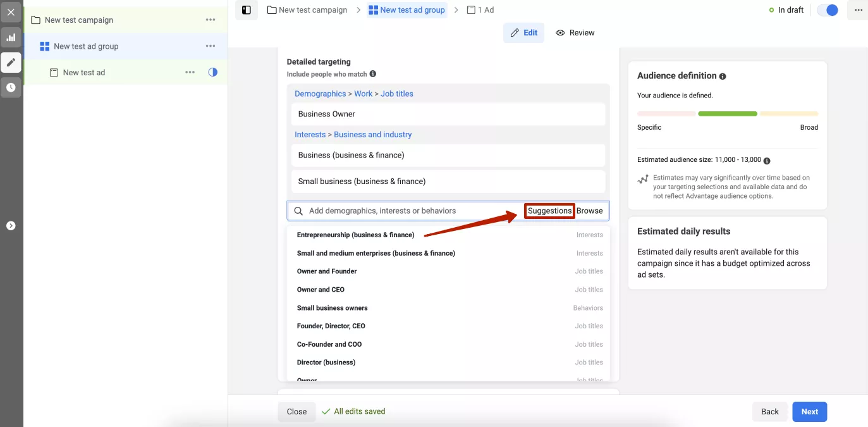Switch to the Edit tab

[x=523, y=33]
